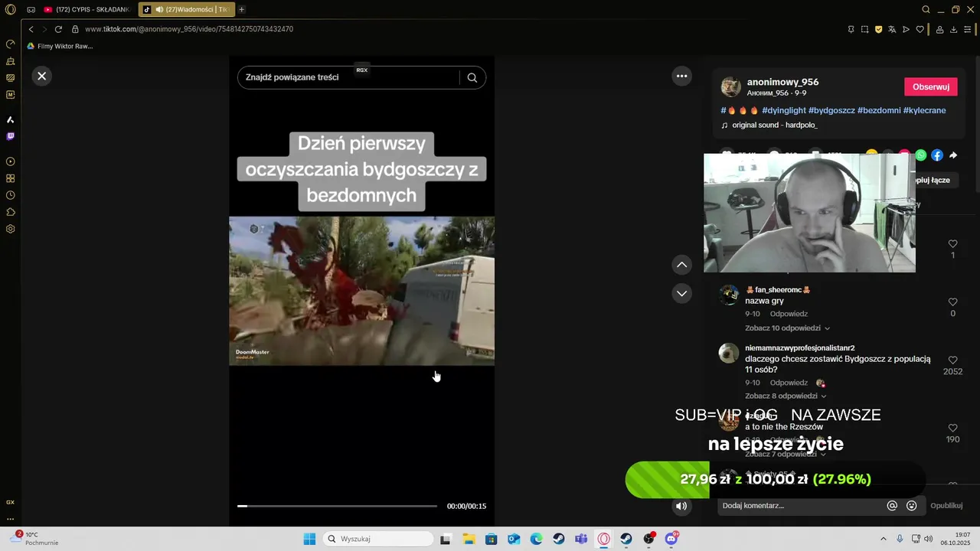The image size is (980, 551).
Task: Open more share options arrow
Action: tap(953, 155)
